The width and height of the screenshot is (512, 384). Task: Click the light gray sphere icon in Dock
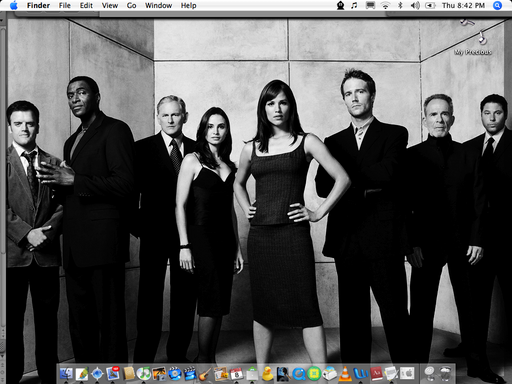[x=430, y=373]
